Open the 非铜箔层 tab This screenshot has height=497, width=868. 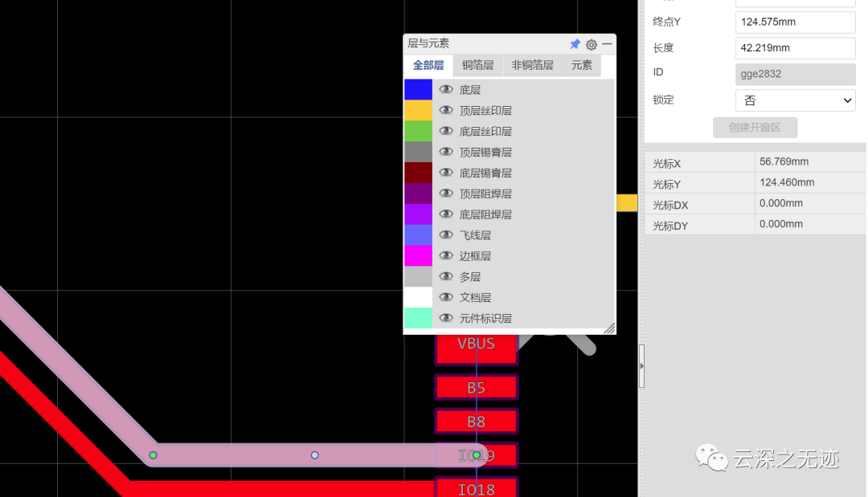coord(532,65)
